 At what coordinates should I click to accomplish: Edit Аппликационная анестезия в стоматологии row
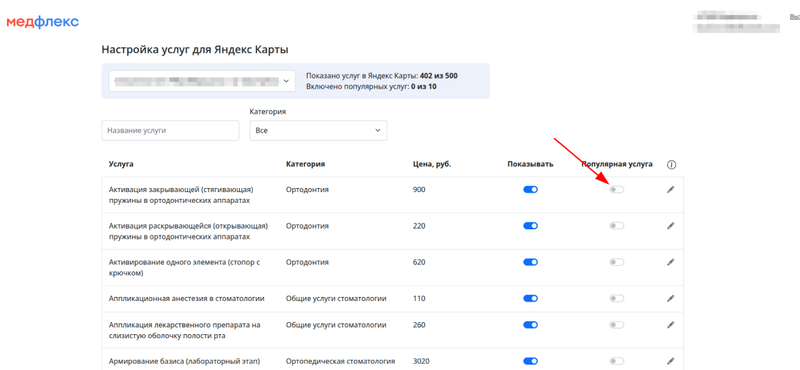click(670, 298)
